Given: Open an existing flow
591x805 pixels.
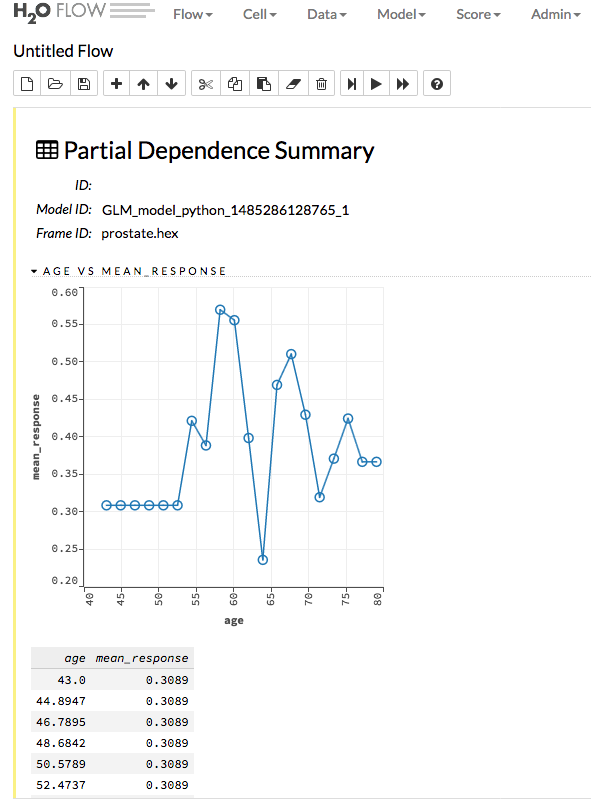Looking at the screenshot, I should [55, 83].
